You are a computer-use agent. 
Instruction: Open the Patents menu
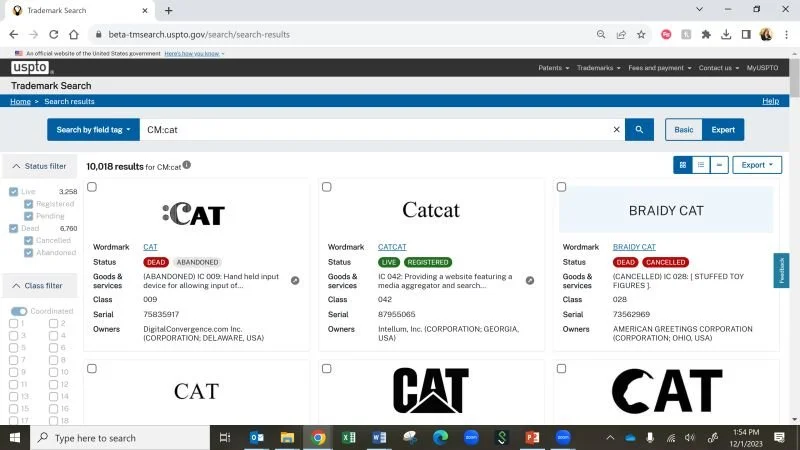(x=554, y=68)
